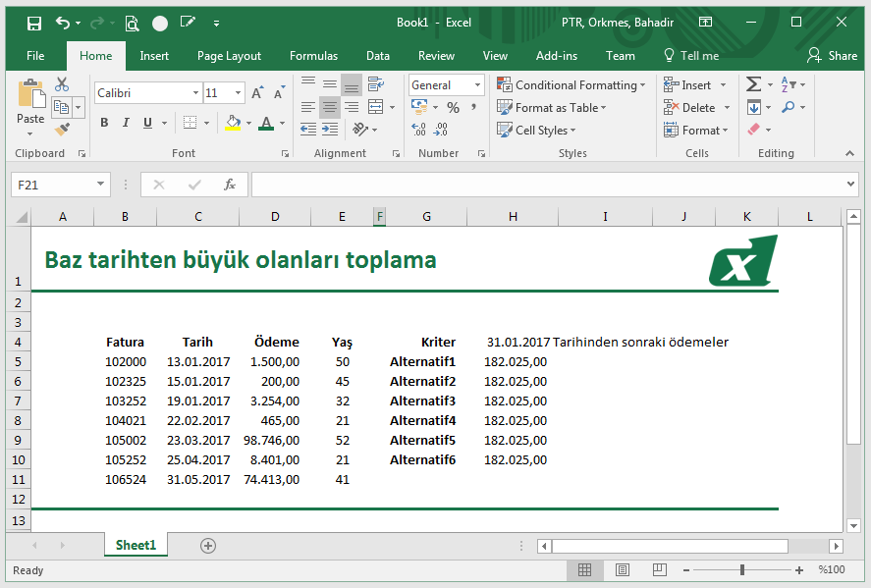
Task: Activate the Format Painter brush
Action: [x=62, y=130]
